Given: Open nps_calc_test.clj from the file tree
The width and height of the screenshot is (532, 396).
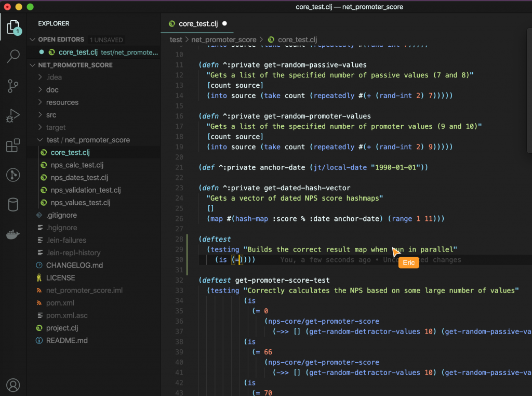Looking at the screenshot, I should (x=77, y=165).
